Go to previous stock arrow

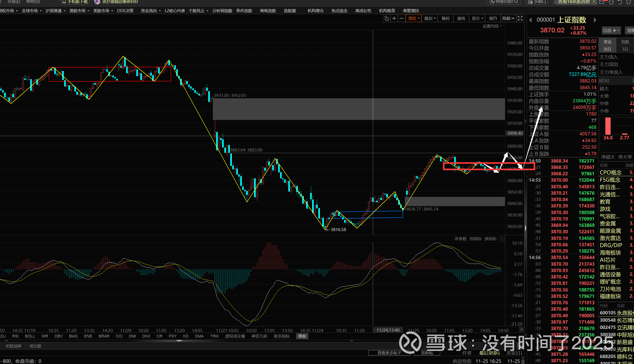[x=531, y=20]
